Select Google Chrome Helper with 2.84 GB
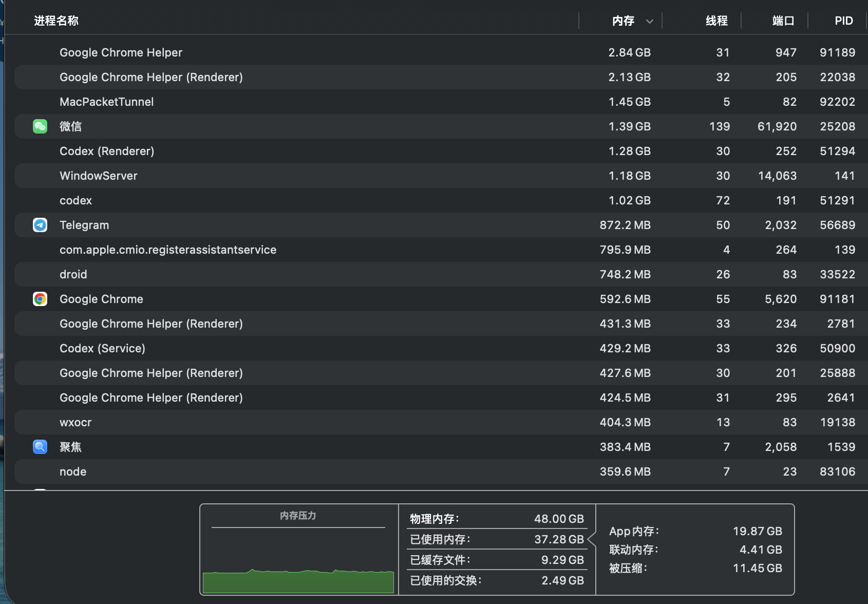Viewport: 868px width, 604px height. coord(440,52)
